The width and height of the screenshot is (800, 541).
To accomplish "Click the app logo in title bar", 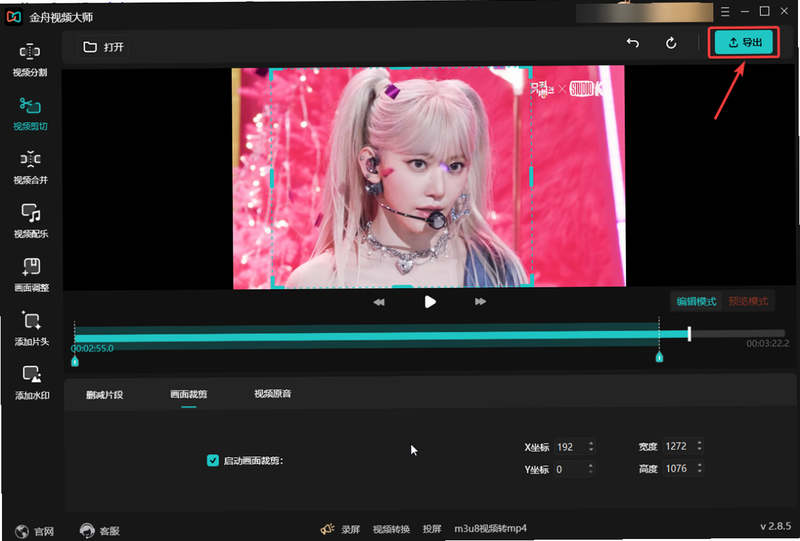I will click(14, 17).
